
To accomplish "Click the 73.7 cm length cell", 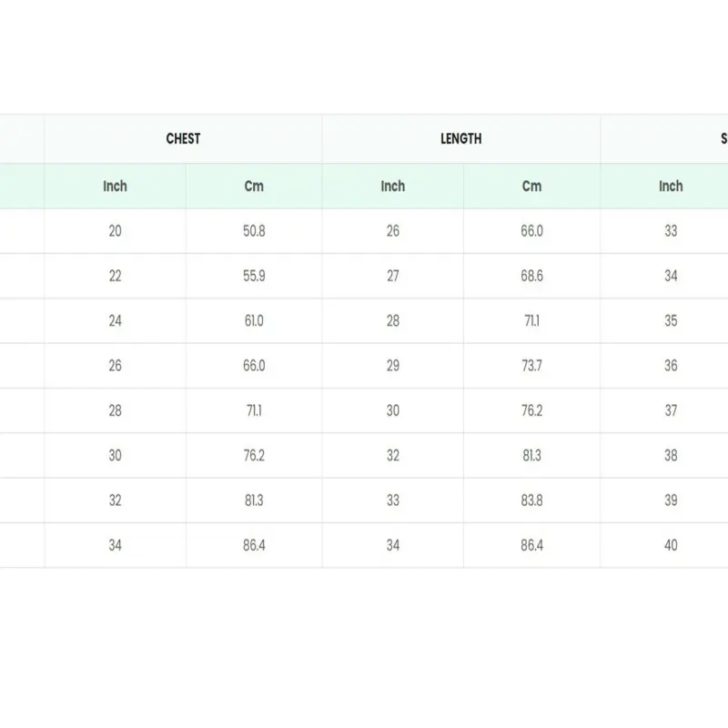I will coord(531,366).
